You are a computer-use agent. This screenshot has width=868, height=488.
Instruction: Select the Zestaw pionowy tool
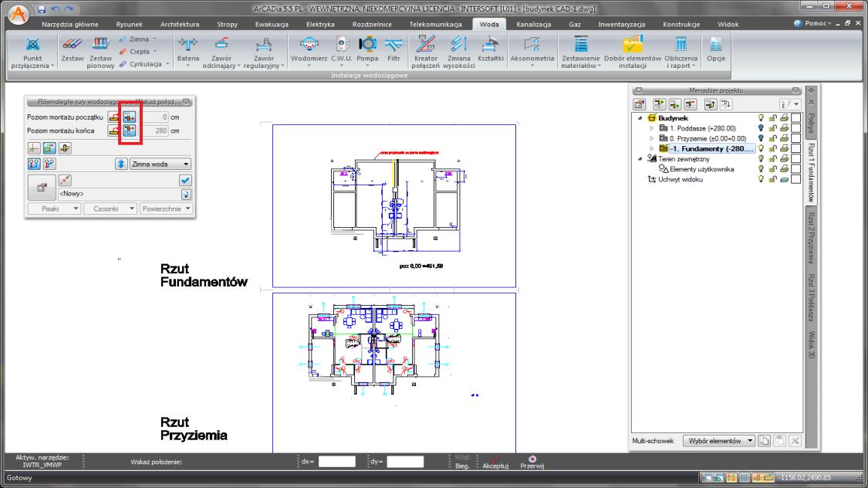[x=100, y=53]
